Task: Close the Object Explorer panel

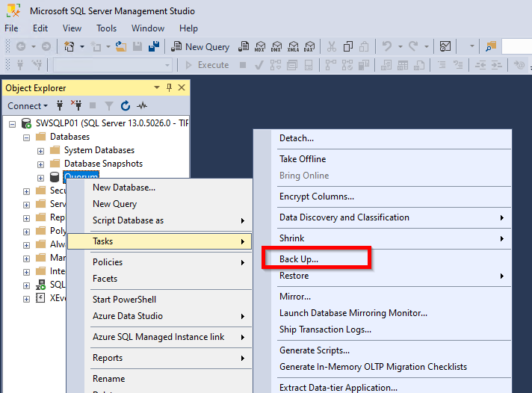Action: [x=182, y=87]
